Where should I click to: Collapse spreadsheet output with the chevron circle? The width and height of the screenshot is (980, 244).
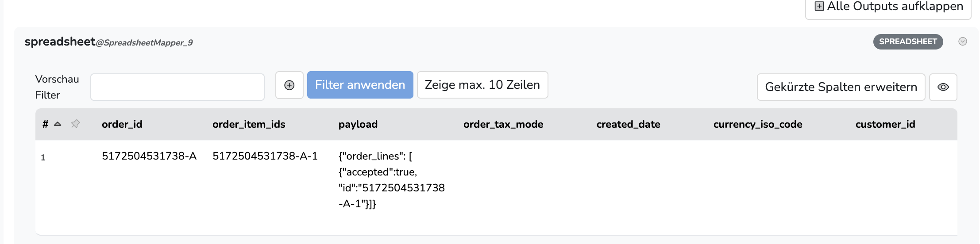pyautogui.click(x=962, y=42)
